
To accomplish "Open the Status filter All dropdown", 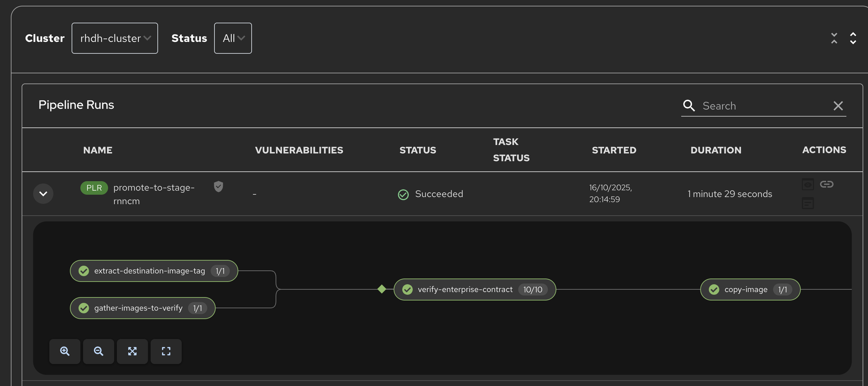I will pyautogui.click(x=233, y=38).
